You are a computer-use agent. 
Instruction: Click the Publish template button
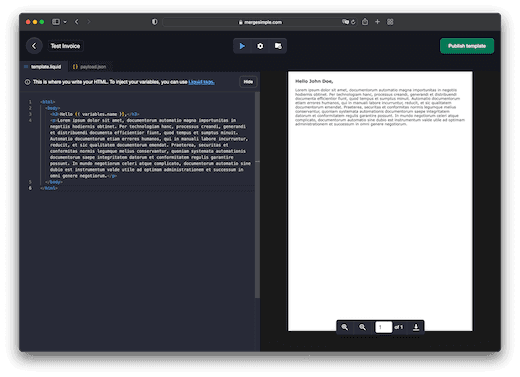tap(467, 46)
